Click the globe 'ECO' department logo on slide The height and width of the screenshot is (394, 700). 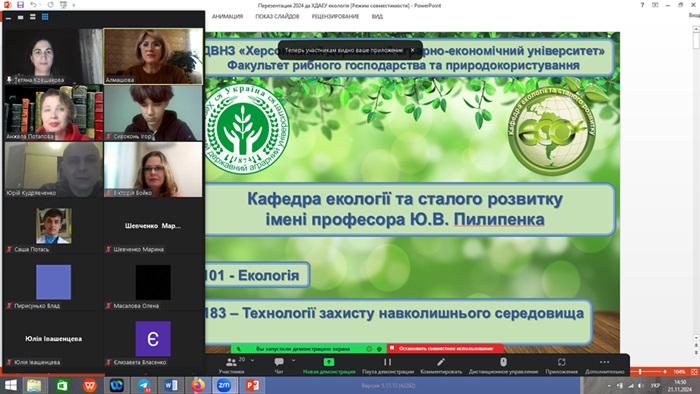[552, 130]
